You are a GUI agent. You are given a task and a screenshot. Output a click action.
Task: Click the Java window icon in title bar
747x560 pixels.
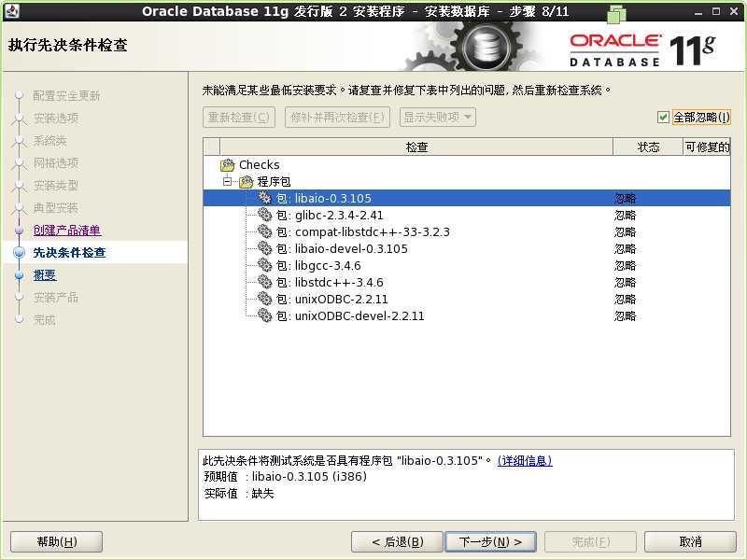12,10
